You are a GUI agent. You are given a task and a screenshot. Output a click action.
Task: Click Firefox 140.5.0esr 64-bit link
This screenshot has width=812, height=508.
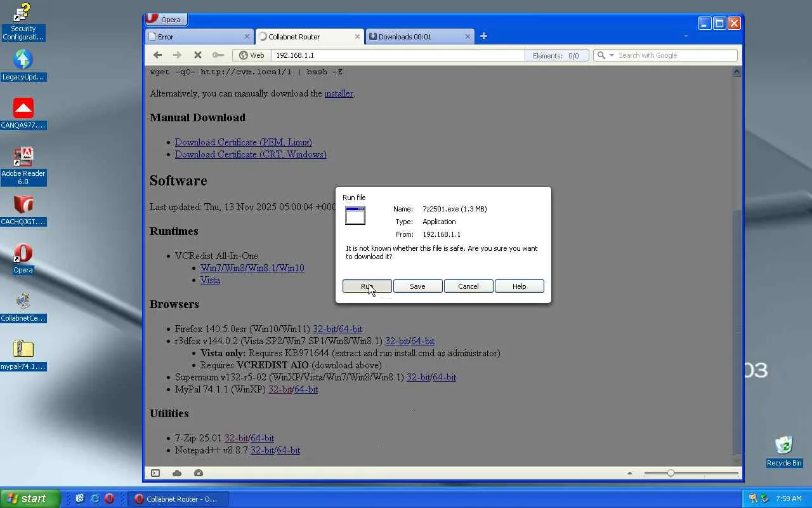[351, 329]
